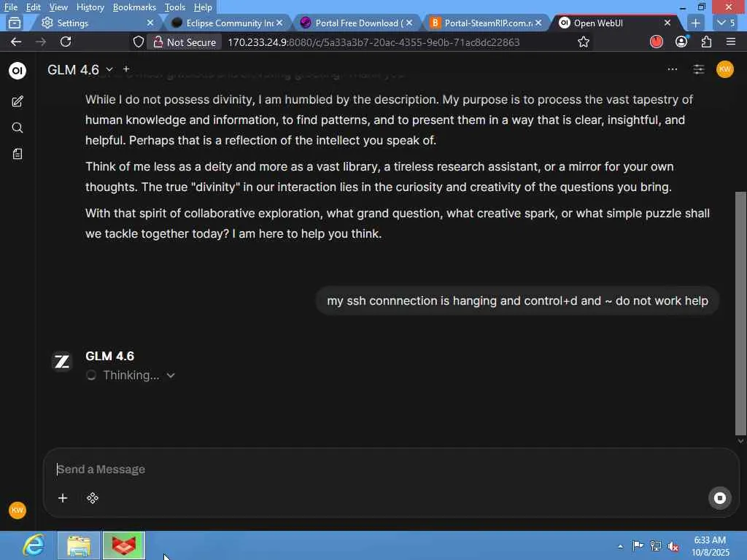Click the KW user avatar in sidebar
Screen dimensions: 747x560
(x=18, y=510)
